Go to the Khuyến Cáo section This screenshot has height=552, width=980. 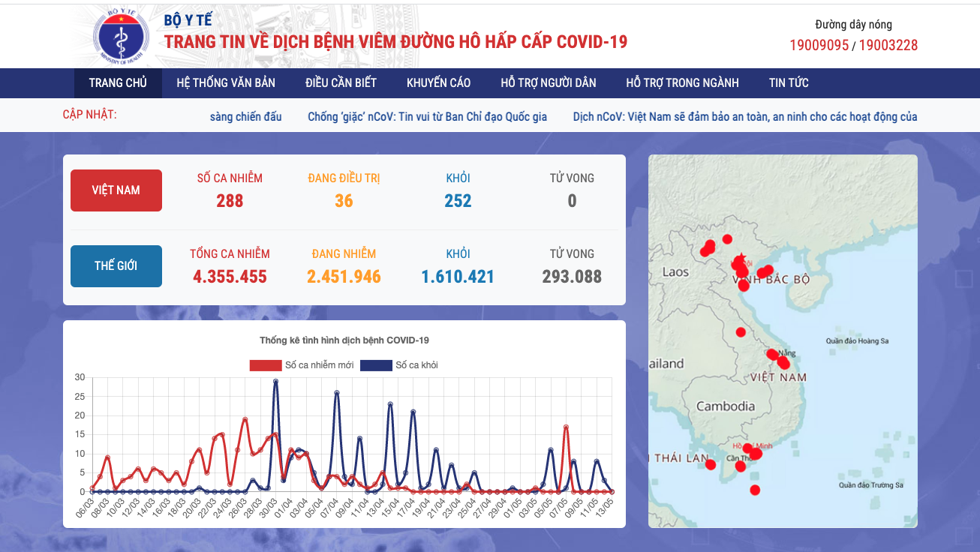tap(438, 82)
